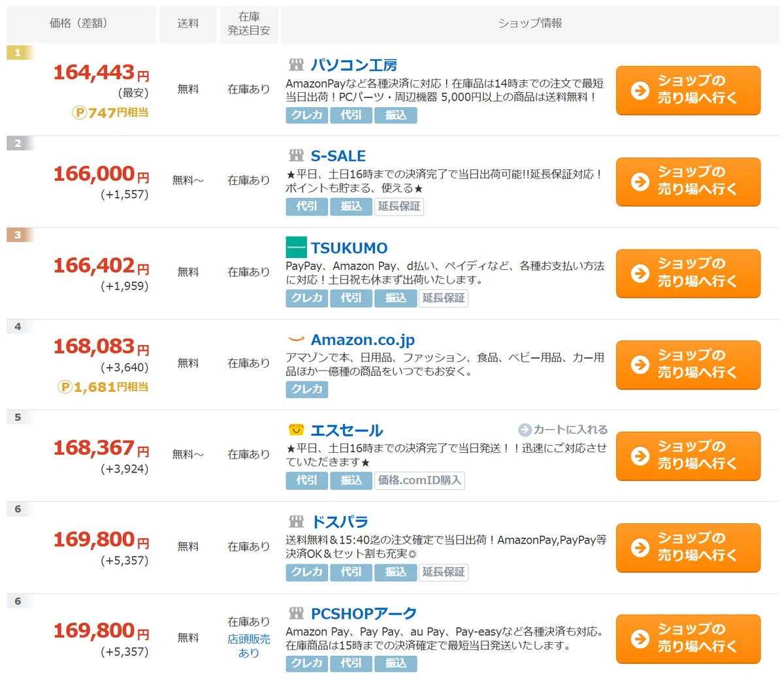The image size is (784, 684).
Task: Click the shop icon beside パソコン工房
Action: click(297, 65)
